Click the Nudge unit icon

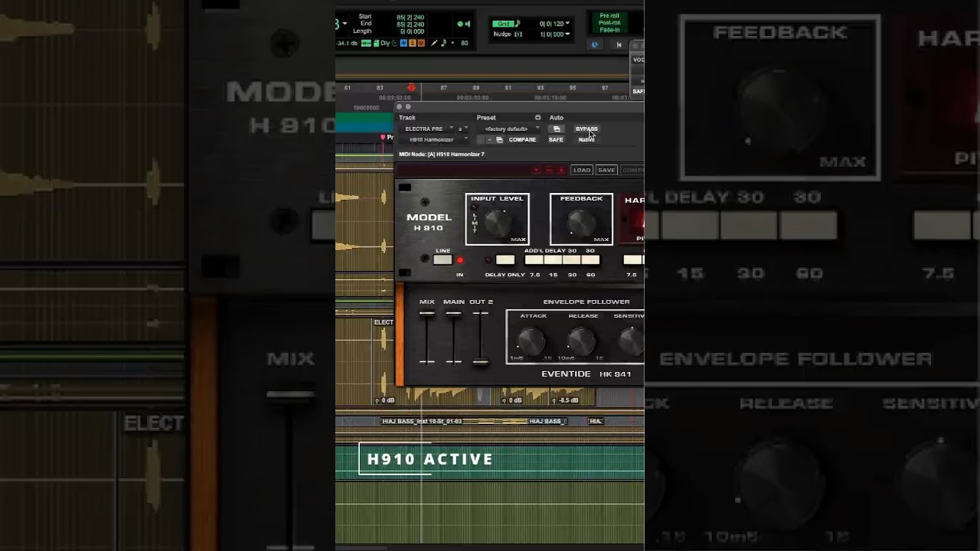518,34
